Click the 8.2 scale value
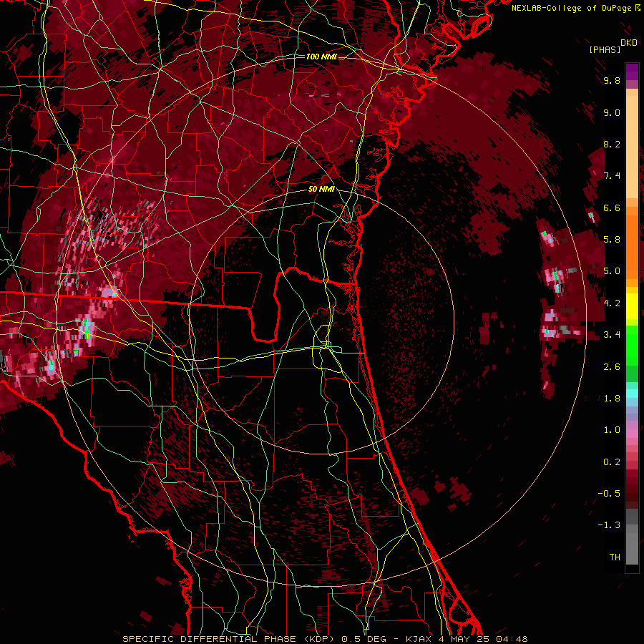 (x=612, y=144)
